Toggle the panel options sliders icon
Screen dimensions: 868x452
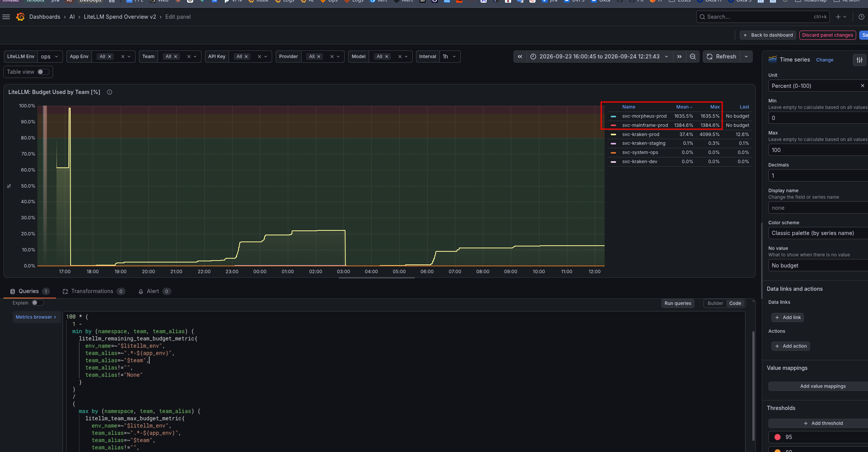(x=860, y=60)
